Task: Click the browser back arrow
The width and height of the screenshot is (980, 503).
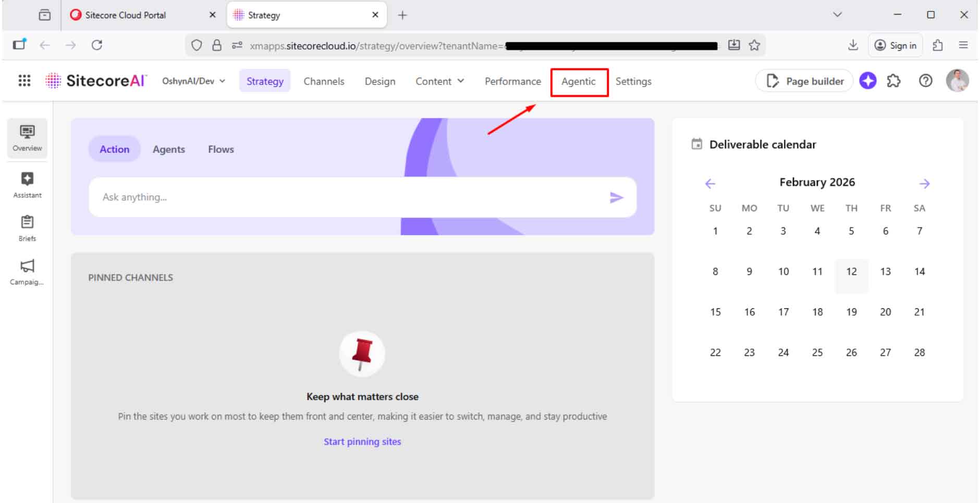Action: (x=45, y=45)
